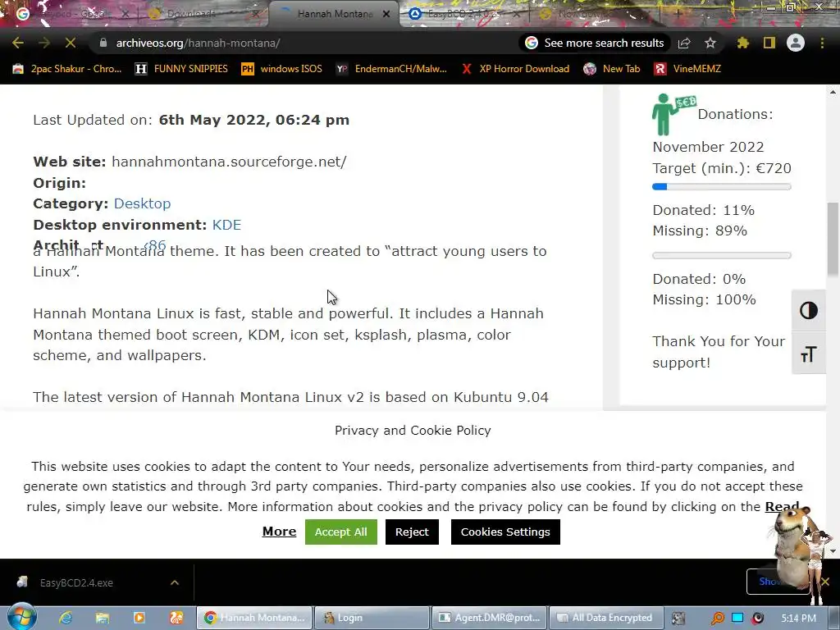Open the EndermanCH/Malw... bookmark

click(391, 69)
